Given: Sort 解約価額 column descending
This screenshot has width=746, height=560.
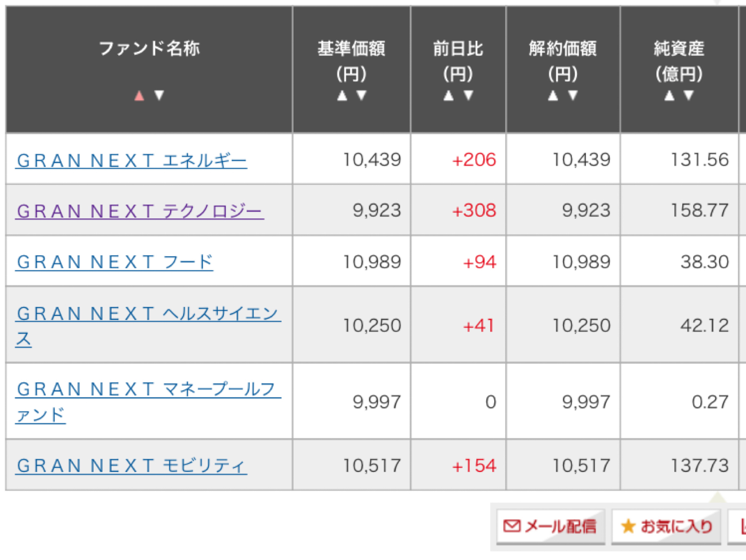Looking at the screenshot, I should 573,96.
